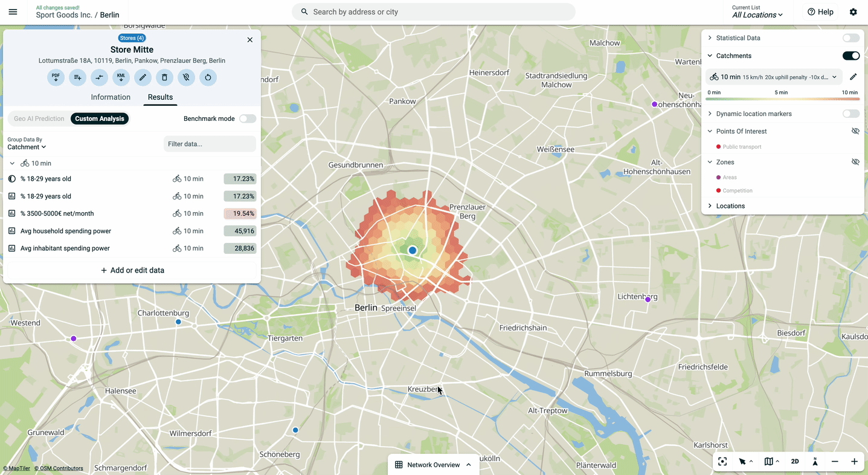
Task: Click the 19.54% value cell
Action: click(240, 213)
